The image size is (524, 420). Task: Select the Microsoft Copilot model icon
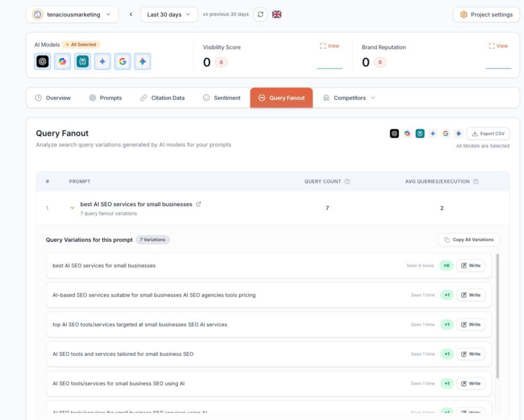62,61
